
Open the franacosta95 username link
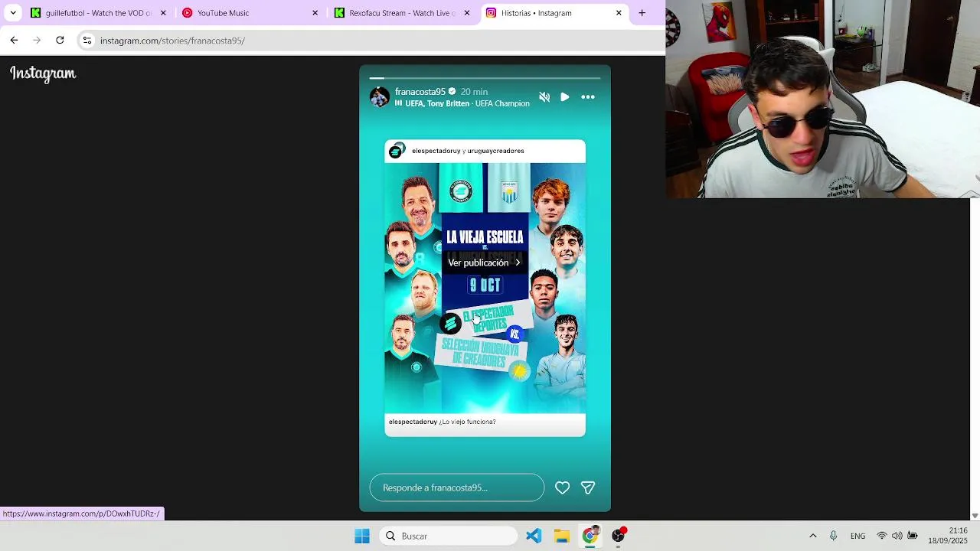420,92
